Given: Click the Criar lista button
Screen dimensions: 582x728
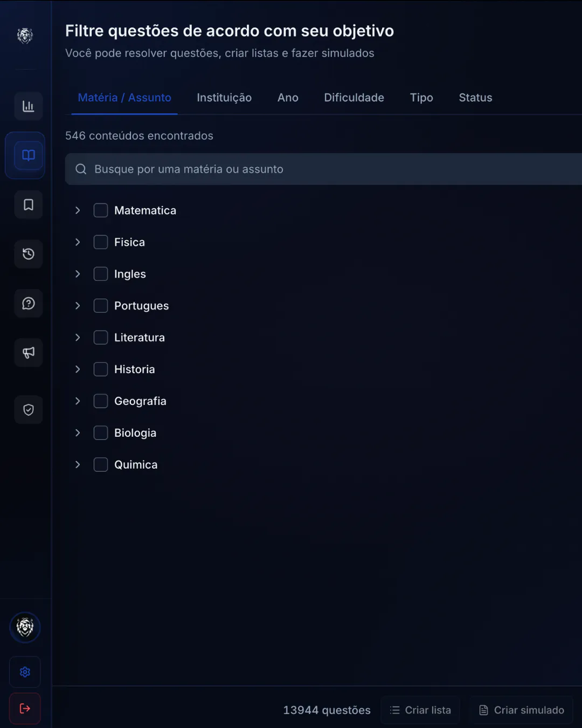Looking at the screenshot, I should coord(420,710).
